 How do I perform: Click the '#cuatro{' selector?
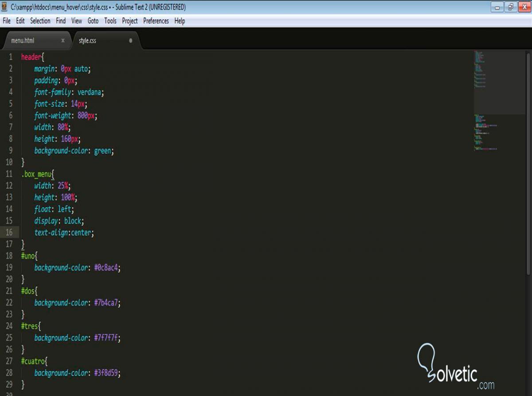pos(35,361)
